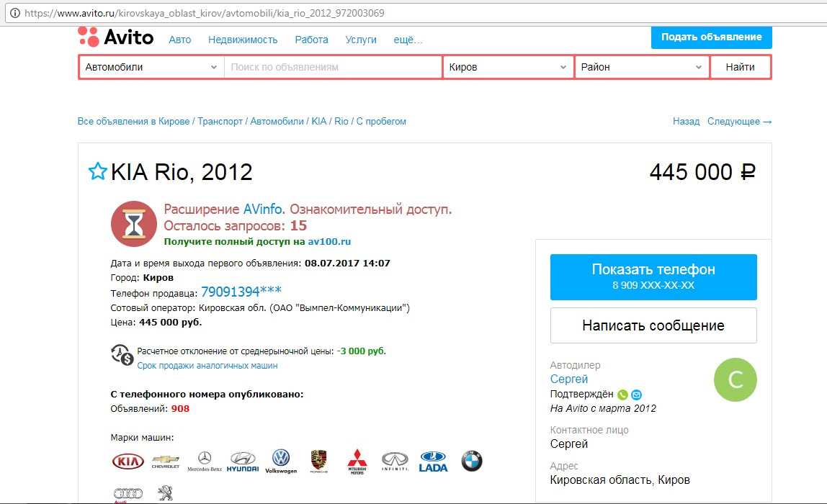Click the Audi brand logo
Image resolution: width=827 pixels, height=504 pixels.
point(128,494)
